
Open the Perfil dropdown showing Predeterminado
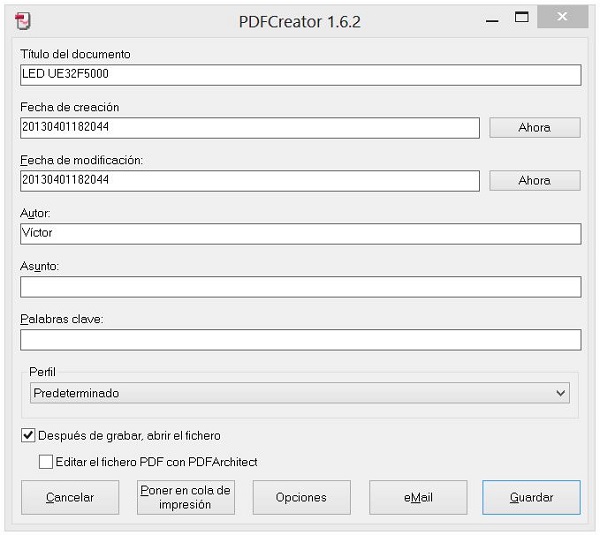pos(300,393)
